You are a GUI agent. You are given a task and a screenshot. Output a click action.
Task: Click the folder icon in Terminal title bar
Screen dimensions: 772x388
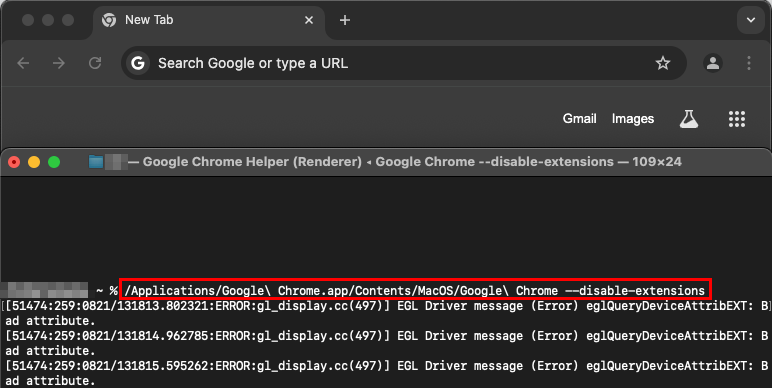tap(96, 162)
